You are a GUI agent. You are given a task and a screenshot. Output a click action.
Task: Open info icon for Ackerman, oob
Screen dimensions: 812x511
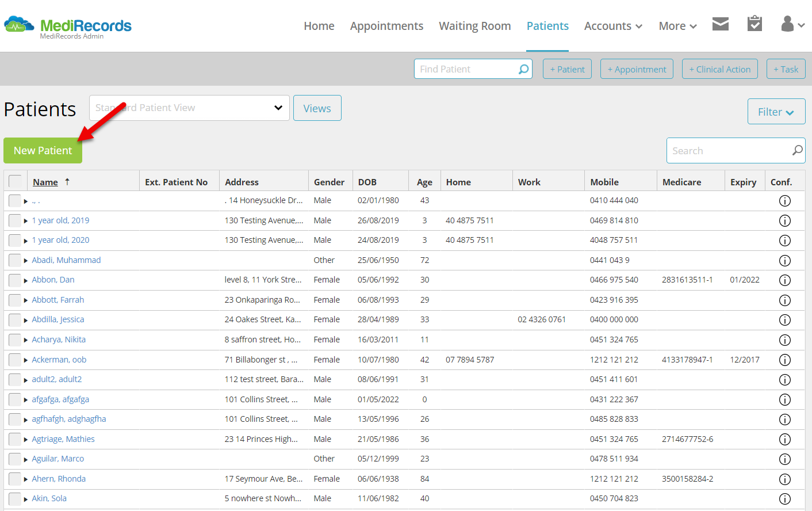tap(784, 360)
